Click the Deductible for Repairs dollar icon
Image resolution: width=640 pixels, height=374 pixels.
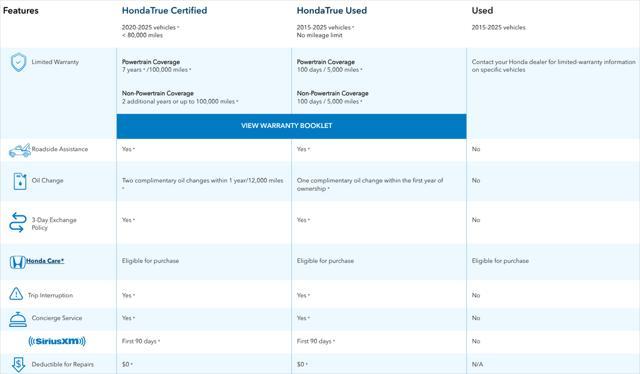[x=18, y=364]
